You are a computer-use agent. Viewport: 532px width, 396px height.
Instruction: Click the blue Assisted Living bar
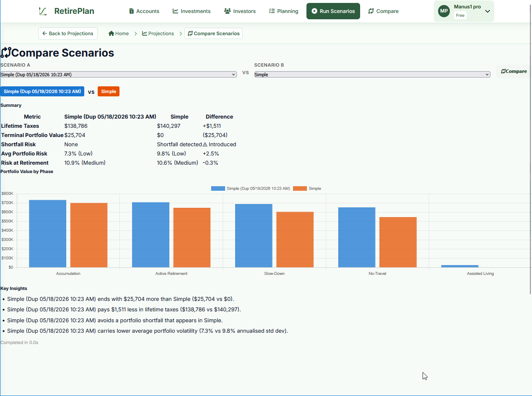[460, 266]
